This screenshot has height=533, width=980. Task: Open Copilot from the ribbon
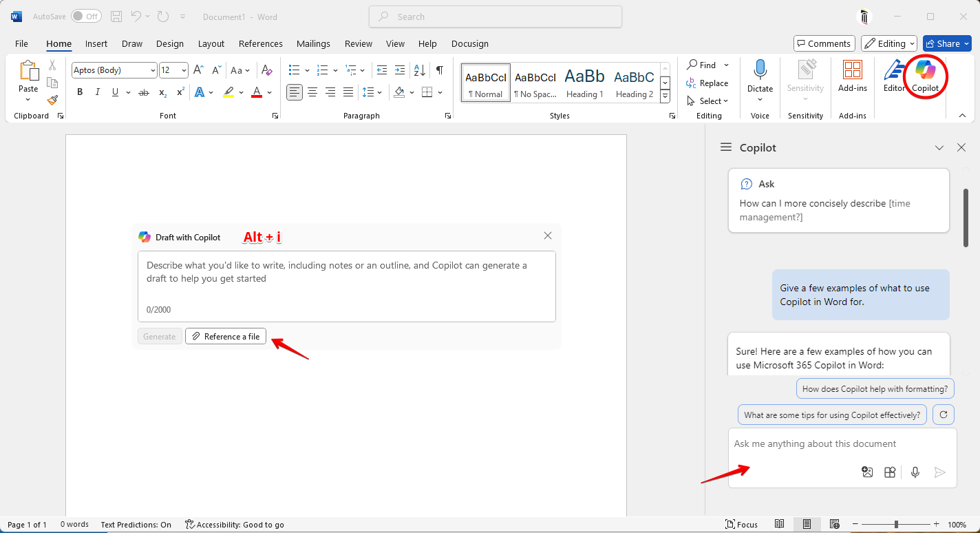[925, 76]
